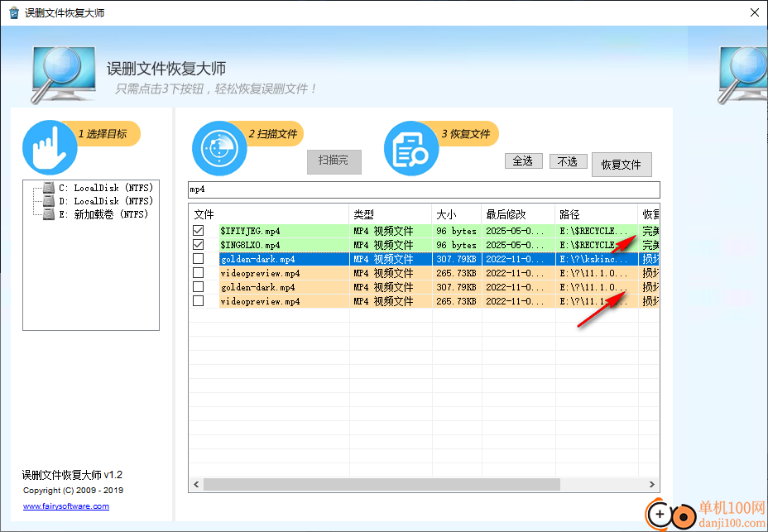Click first videopreview.mp4 file name
The image size is (768, 532).
(x=260, y=273)
